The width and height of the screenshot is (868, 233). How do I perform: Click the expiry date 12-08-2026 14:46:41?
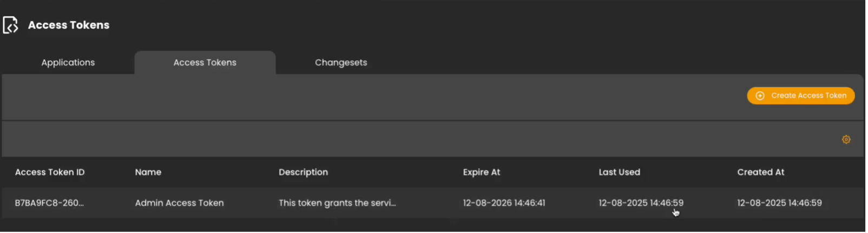[x=504, y=203]
